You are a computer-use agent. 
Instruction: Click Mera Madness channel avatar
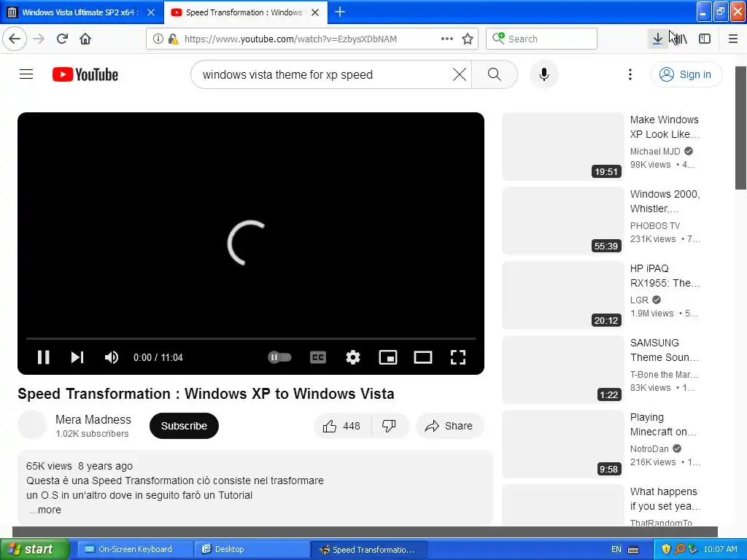[32, 425]
